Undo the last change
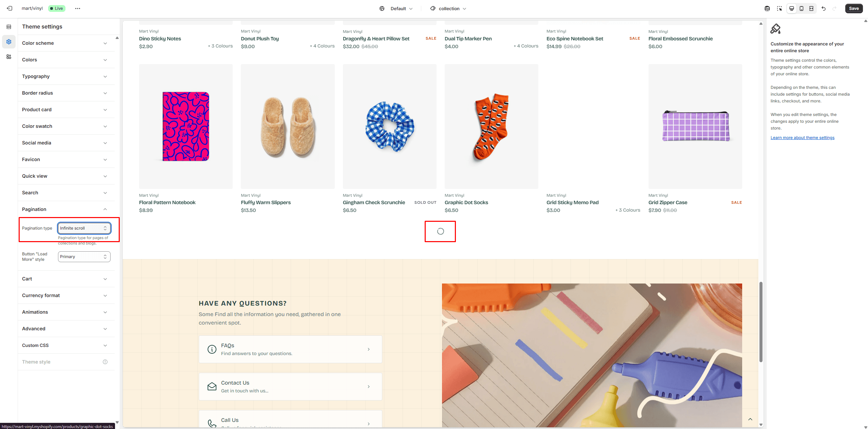The image size is (868, 429). (x=824, y=8)
